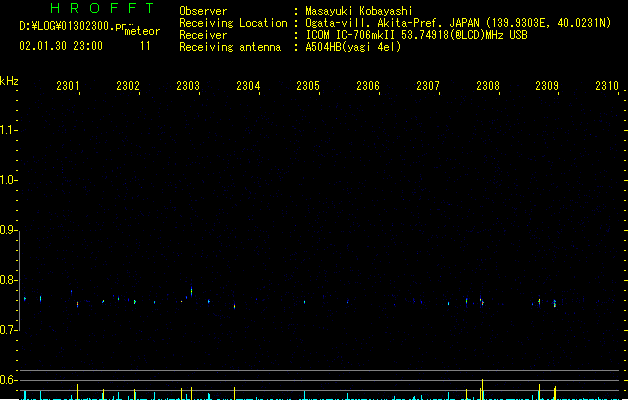Select antenna value A504HB(yagi 4el)
This screenshot has height=400, width=629.
pos(353,47)
